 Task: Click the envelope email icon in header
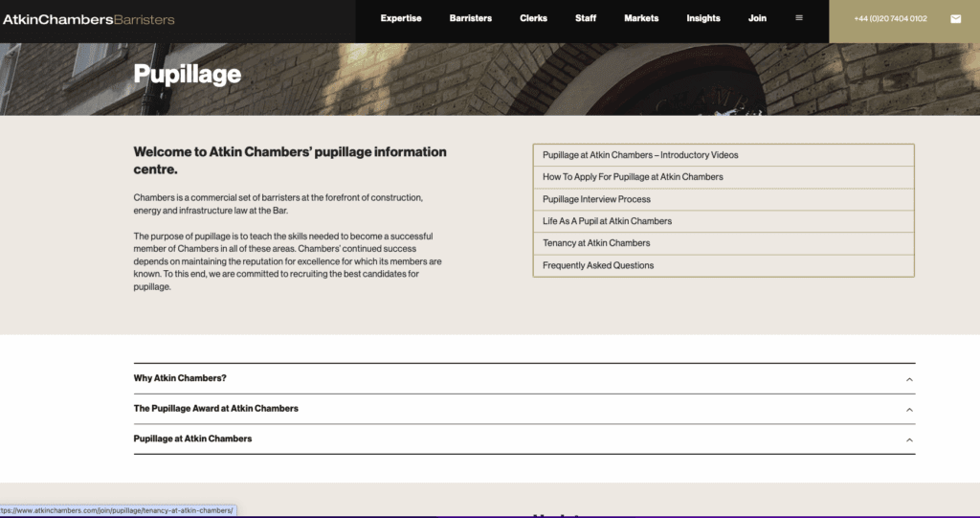coord(955,18)
